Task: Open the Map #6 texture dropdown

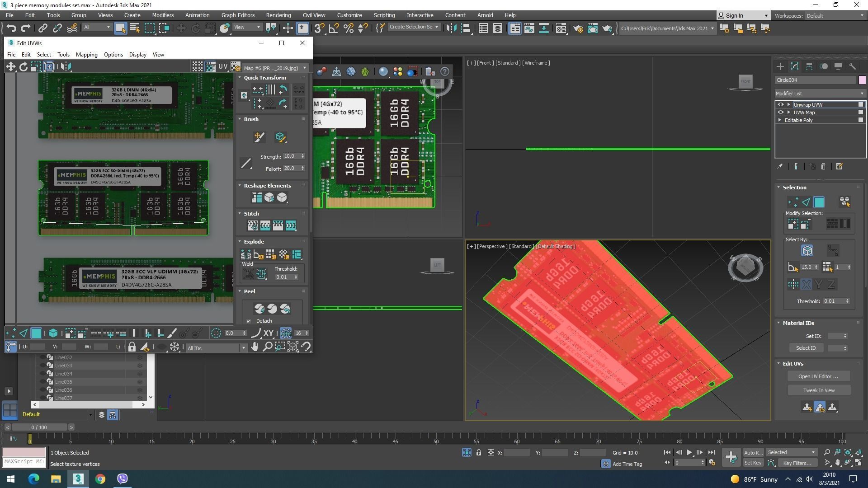Action: [275, 68]
